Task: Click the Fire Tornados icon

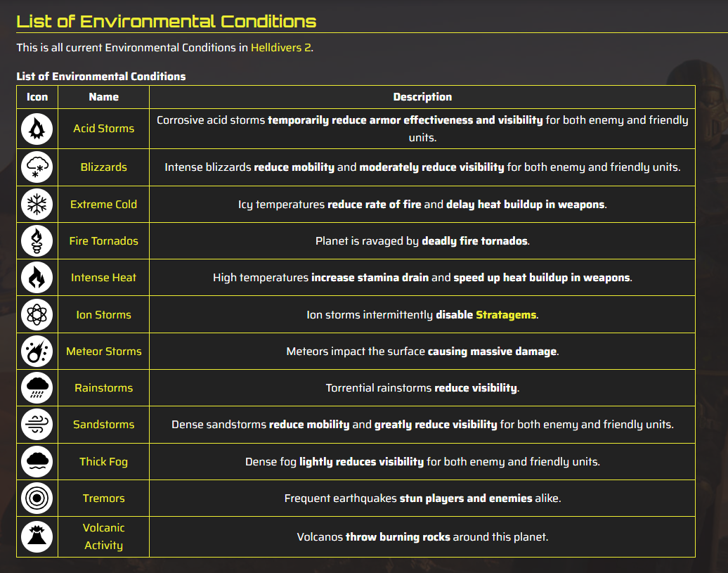Action: click(x=37, y=241)
